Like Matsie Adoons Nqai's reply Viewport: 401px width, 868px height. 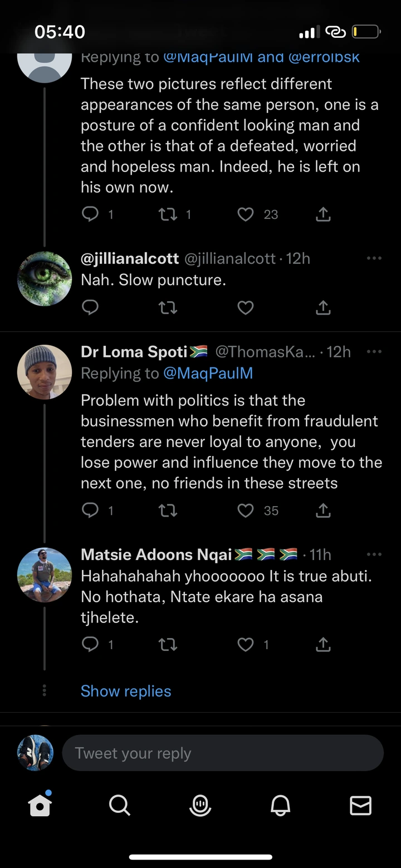click(x=246, y=645)
